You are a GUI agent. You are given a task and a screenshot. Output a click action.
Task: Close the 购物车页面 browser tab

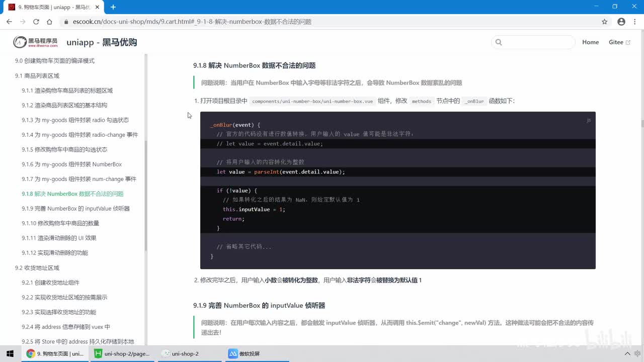point(98,7)
